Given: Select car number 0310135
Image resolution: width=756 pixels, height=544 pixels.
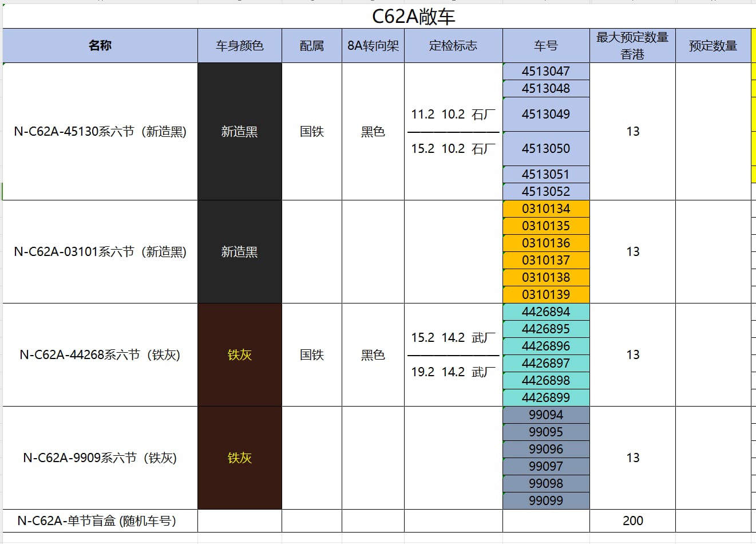Looking at the screenshot, I should click(546, 226).
